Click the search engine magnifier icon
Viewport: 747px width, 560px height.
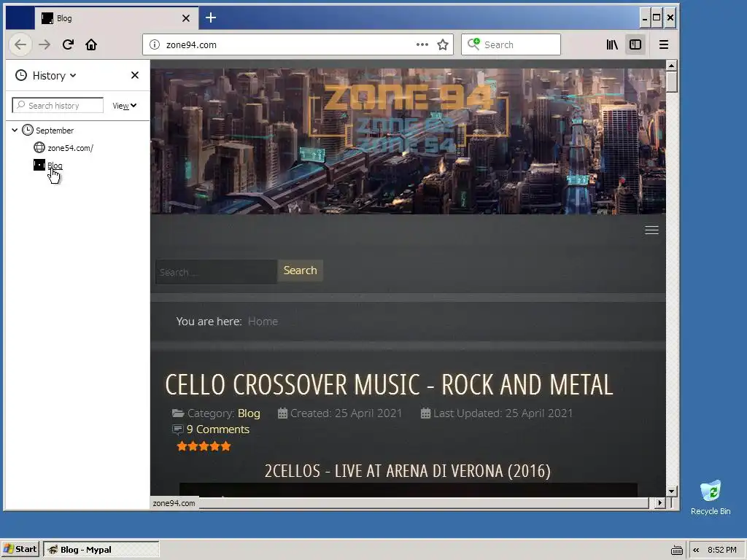pos(473,44)
